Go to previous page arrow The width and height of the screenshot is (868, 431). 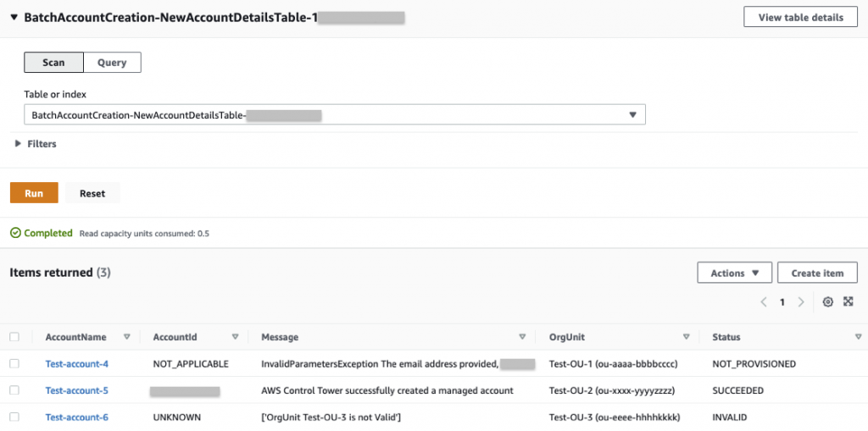(764, 302)
